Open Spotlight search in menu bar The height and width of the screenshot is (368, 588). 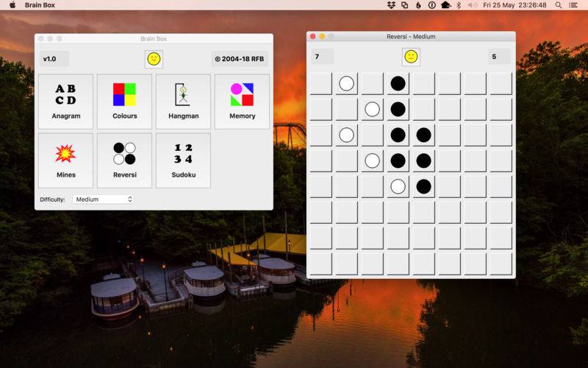click(x=559, y=5)
